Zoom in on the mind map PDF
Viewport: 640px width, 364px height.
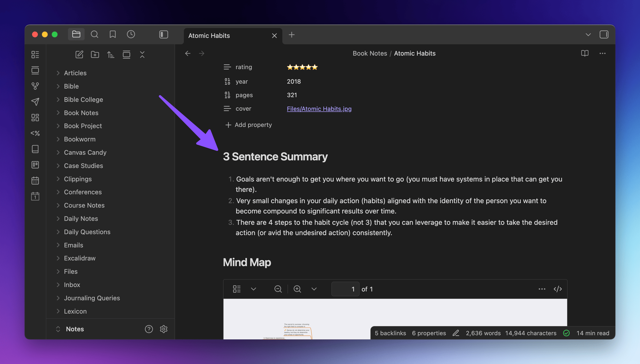tap(297, 289)
